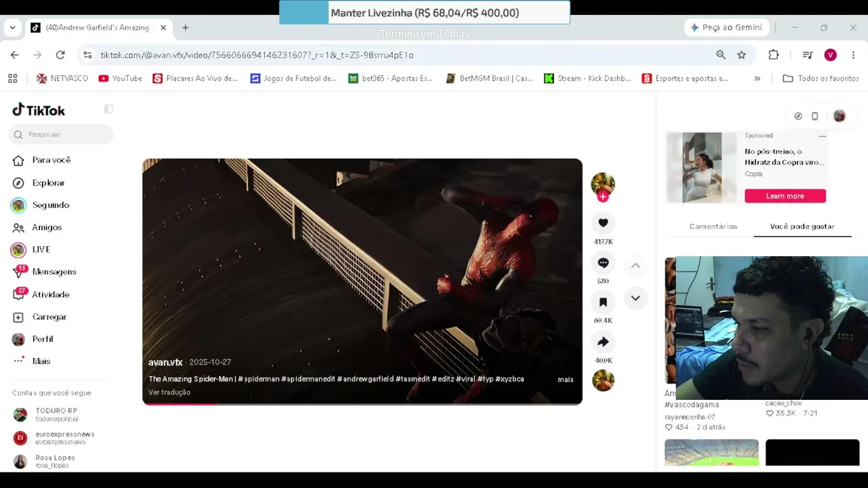Expand the Chrome tab search dropdown
The image size is (868, 488).
12,28
